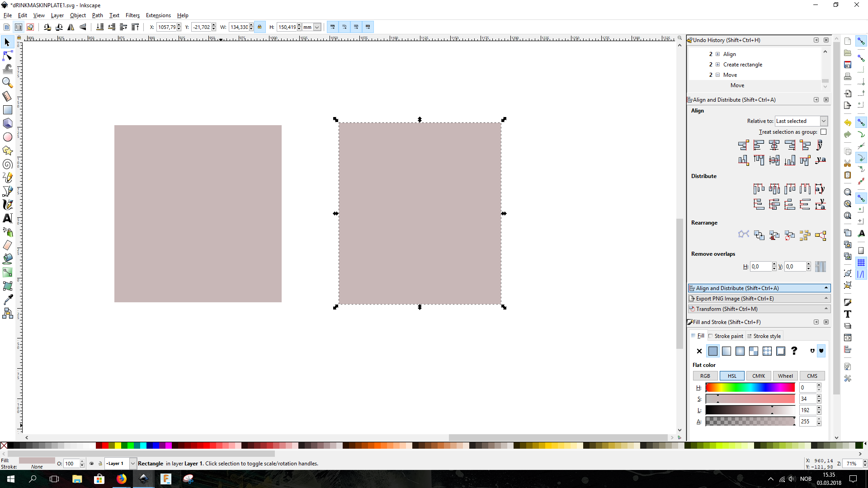Select the Text tool in toolbox

[x=7, y=218]
